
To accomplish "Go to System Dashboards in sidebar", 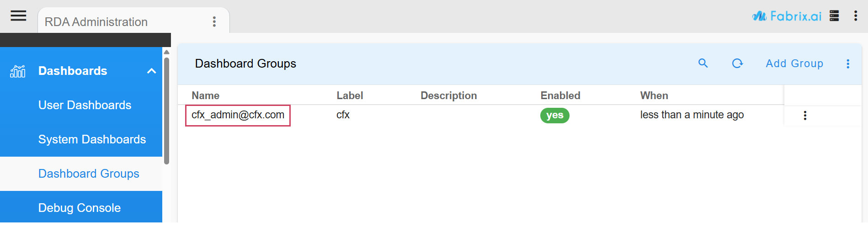I will tap(92, 139).
